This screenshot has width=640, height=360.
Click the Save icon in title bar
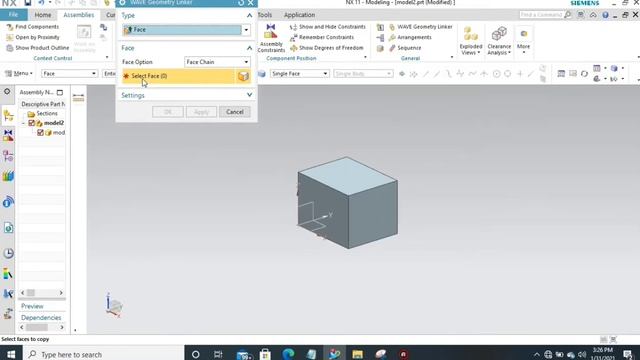coord(27,3)
